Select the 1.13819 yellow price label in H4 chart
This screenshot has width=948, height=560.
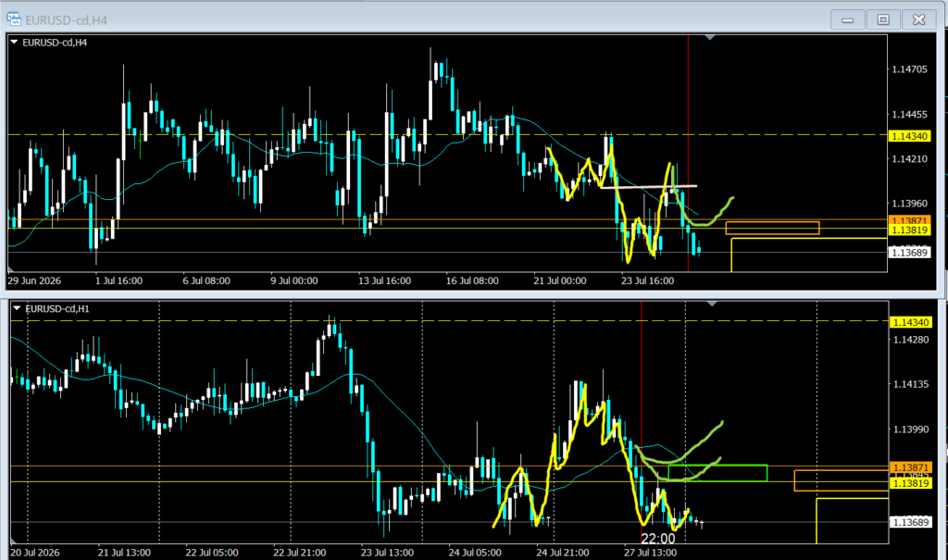(910, 230)
